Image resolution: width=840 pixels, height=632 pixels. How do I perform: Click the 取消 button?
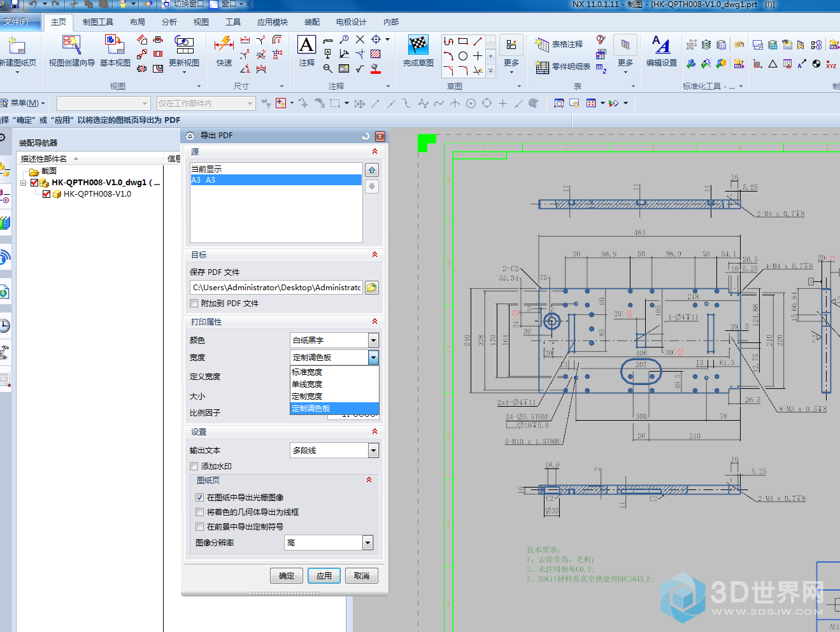(x=362, y=576)
